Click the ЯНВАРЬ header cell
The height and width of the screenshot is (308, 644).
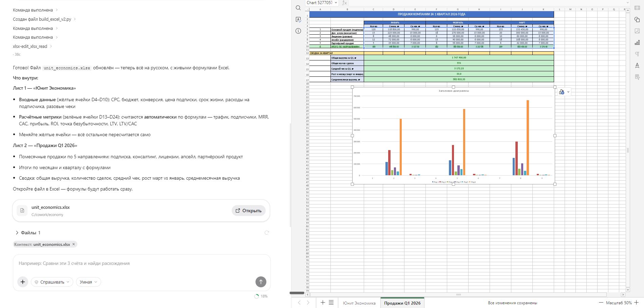[395, 23]
